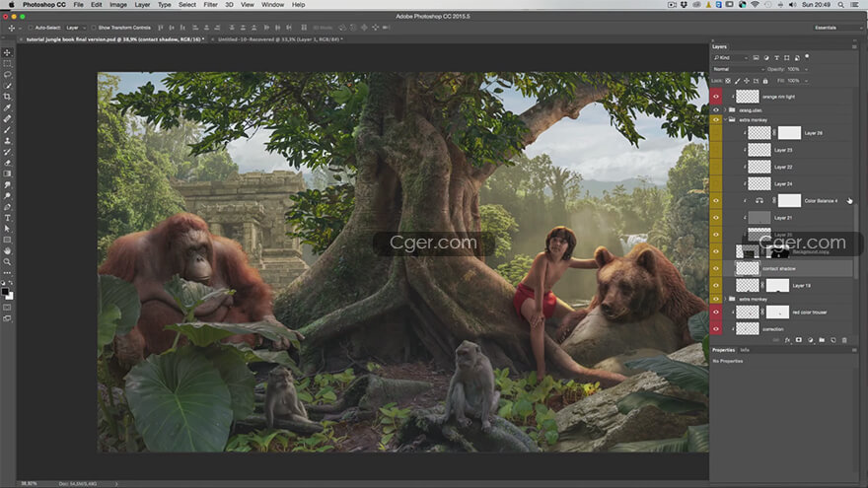Open the Image menu
868x488 pixels.
118,4
